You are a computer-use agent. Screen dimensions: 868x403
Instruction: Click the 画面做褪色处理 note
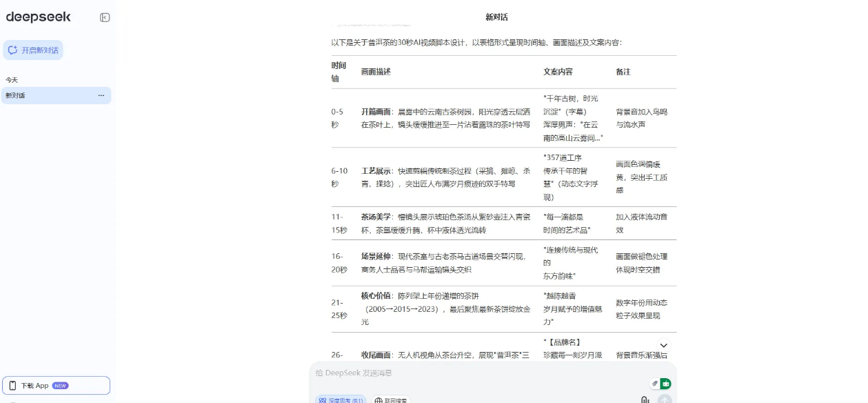click(x=642, y=263)
